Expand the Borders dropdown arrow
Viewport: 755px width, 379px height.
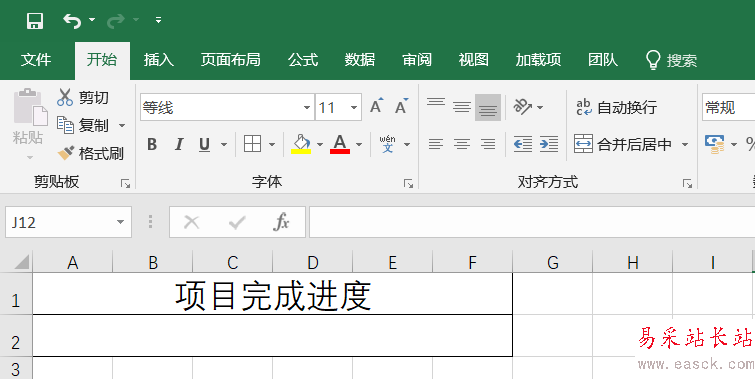pos(272,144)
